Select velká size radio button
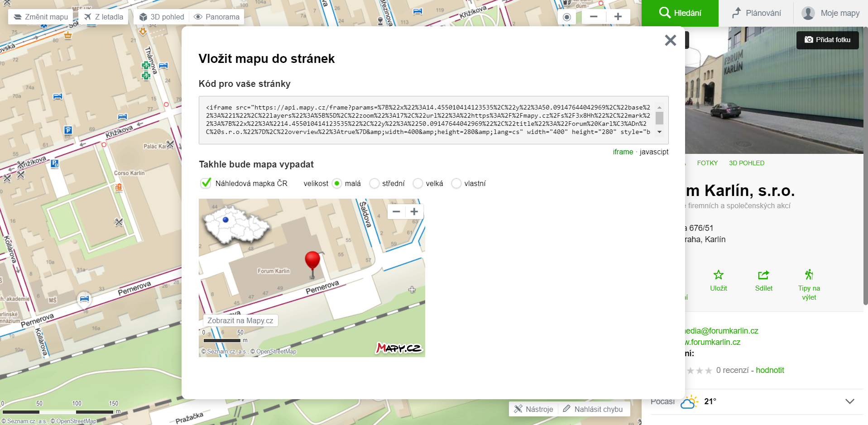Image resolution: width=868 pixels, height=425 pixels. [x=417, y=183]
